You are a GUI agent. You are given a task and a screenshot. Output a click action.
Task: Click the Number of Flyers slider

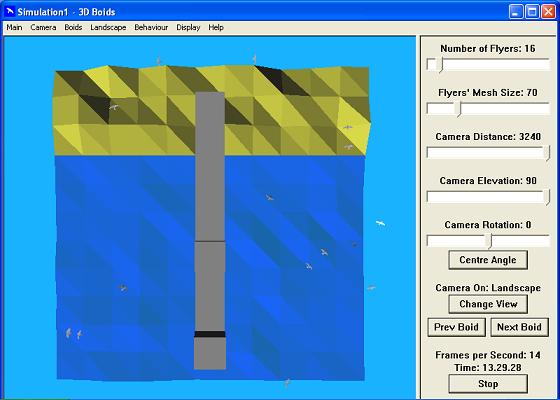[488, 65]
